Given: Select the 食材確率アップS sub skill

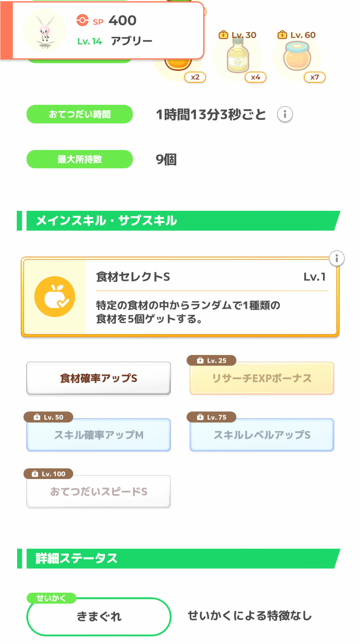Looking at the screenshot, I should point(99,378).
